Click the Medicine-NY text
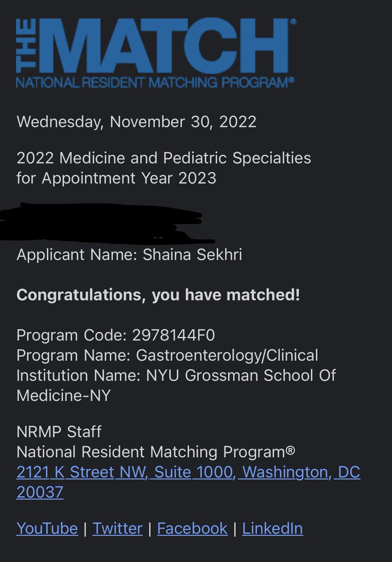Viewport: 392px width, 562px height. point(64,396)
